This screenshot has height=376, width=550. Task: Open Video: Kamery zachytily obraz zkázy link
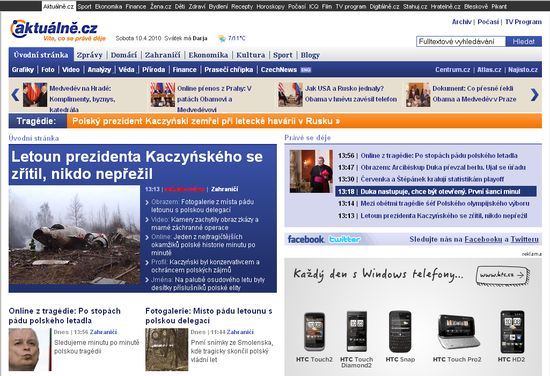click(205, 223)
